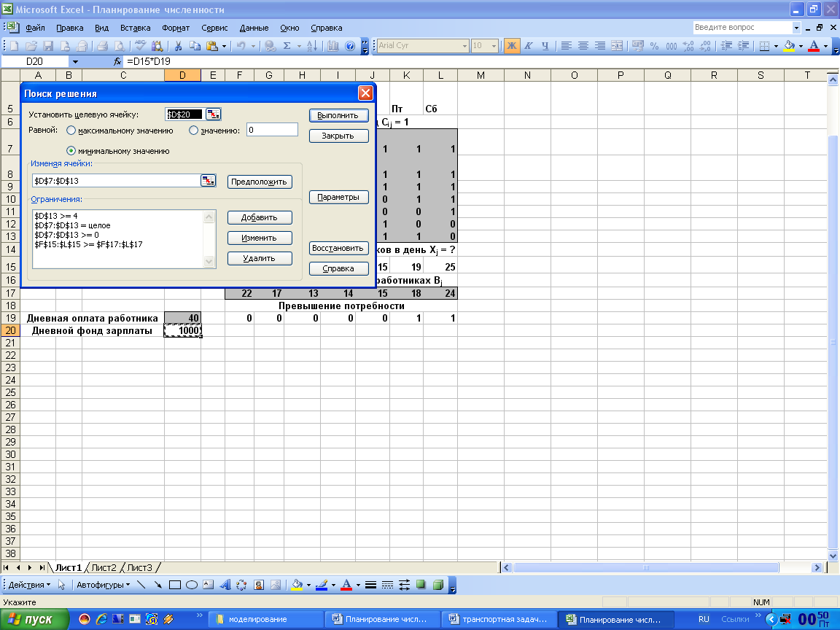Click the Chart Wizard icon in toolbar
Viewport: 840px width, 630px height.
(332, 46)
